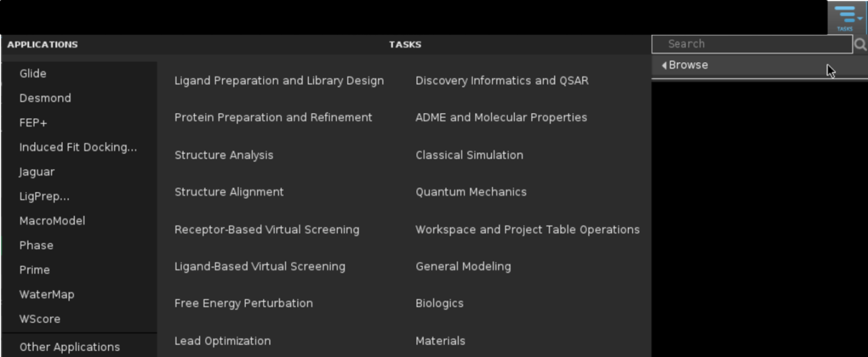Select Protein Preparation and Refinement category
The height and width of the screenshot is (357, 868).
coord(273,118)
